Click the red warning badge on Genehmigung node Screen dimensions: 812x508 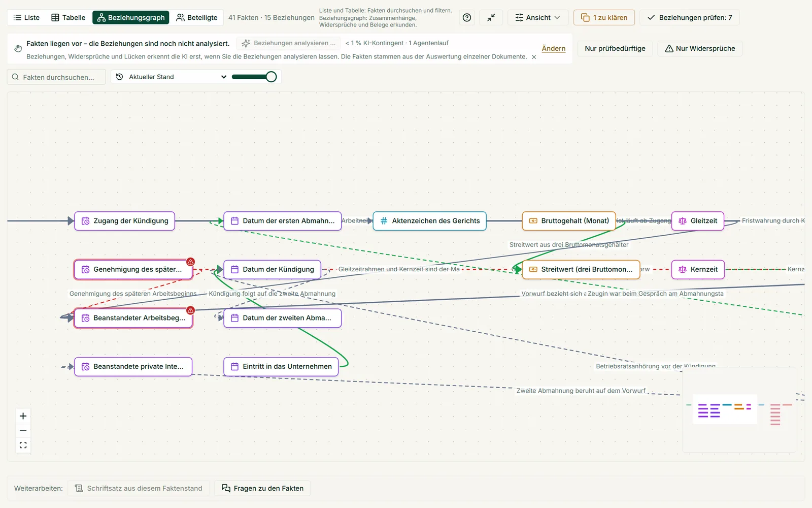click(191, 262)
